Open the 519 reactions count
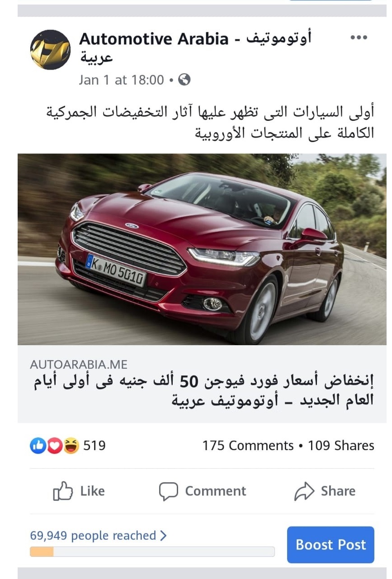The image size is (392, 579). pos(94,446)
